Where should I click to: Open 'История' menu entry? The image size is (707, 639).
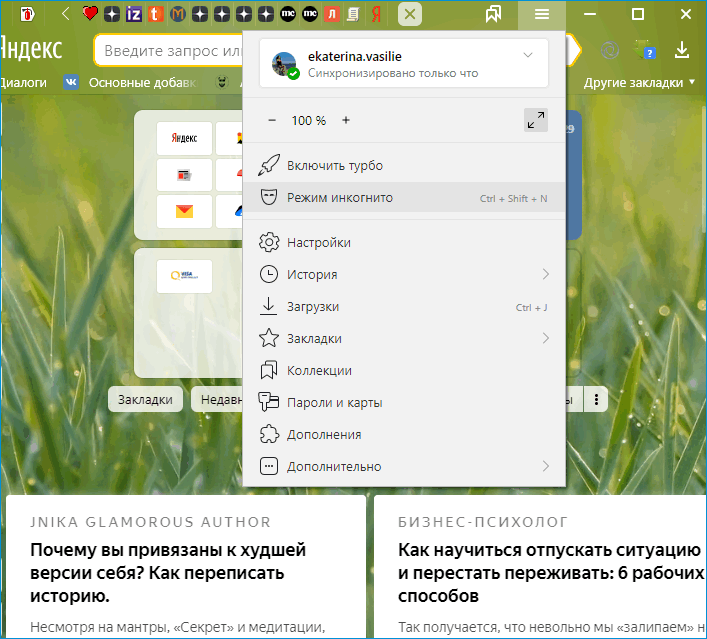(x=404, y=274)
